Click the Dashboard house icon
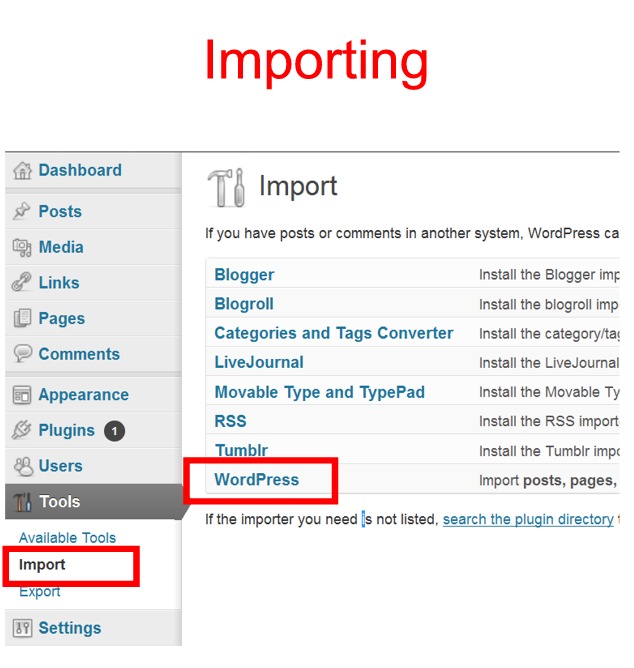634x668 pixels. pyautogui.click(x=22, y=171)
